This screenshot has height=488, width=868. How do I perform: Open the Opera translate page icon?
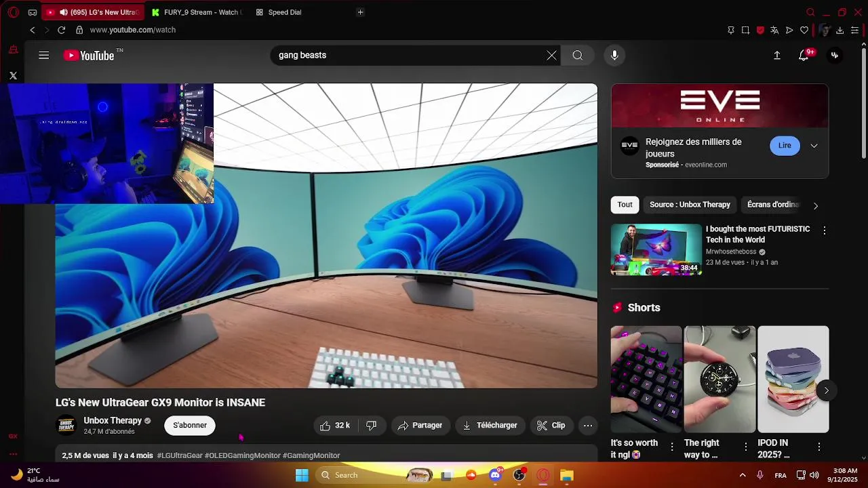coord(774,30)
